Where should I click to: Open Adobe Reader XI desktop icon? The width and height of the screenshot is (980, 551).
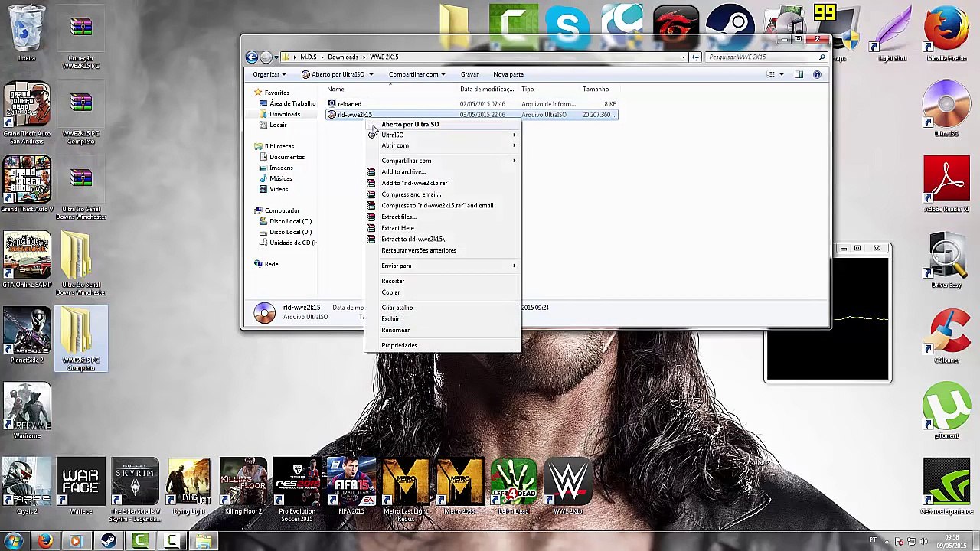coord(946,184)
